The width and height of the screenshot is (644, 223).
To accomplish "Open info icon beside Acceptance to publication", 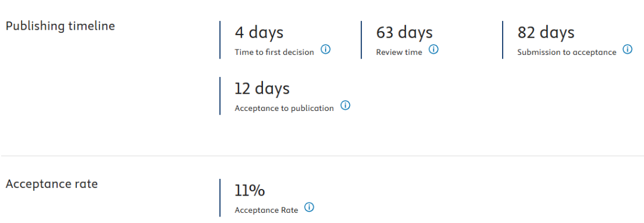I will coord(345,106).
